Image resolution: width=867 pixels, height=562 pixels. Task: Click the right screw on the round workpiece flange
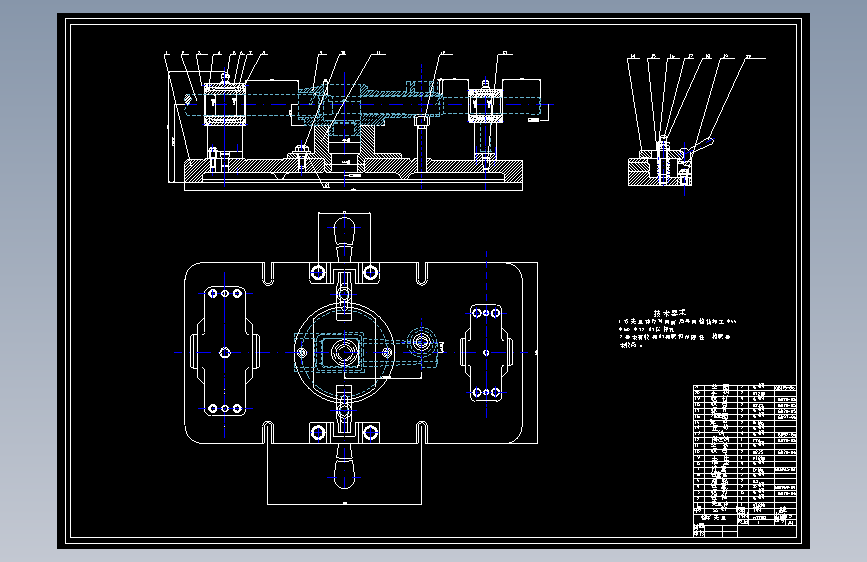tap(387, 352)
